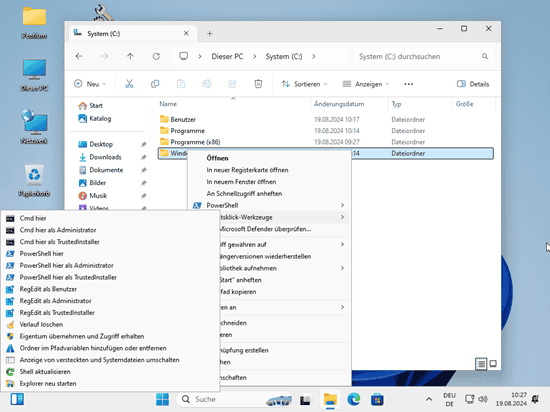Choose 'Cmd hier als Administrator' menu entry
Screen dimensions: 550x412
point(58,230)
